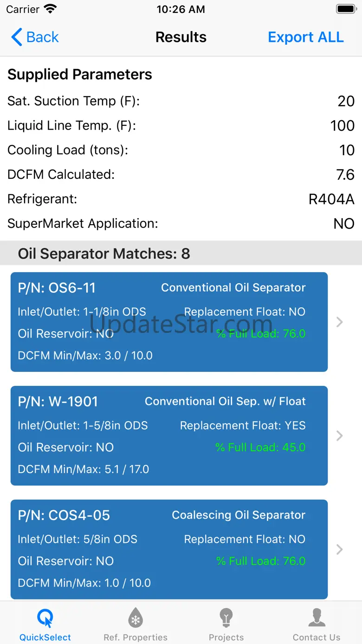Image resolution: width=362 pixels, height=644 pixels.
Task: Tap the Oil Separator Matches header
Action: click(104, 254)
